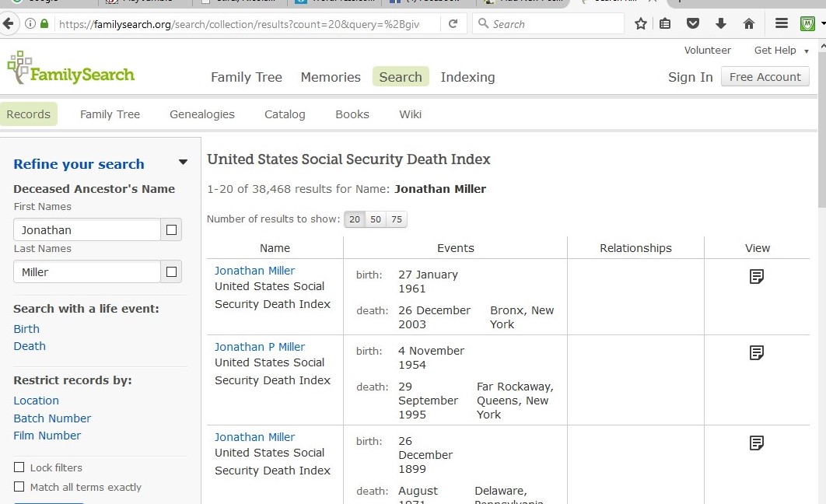The width and height of the screenshot is (826, 504).
Task: Click the Volunteer link
Action: click(708, 50)
